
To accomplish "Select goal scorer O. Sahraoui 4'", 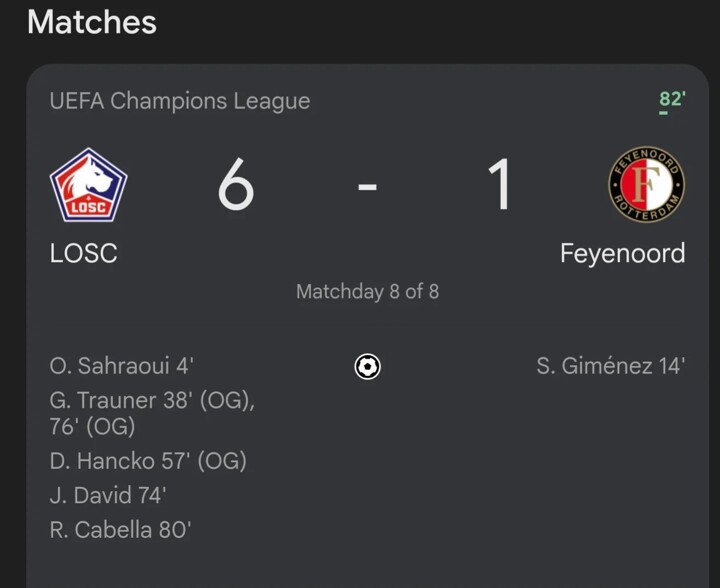I will (121, 367).
